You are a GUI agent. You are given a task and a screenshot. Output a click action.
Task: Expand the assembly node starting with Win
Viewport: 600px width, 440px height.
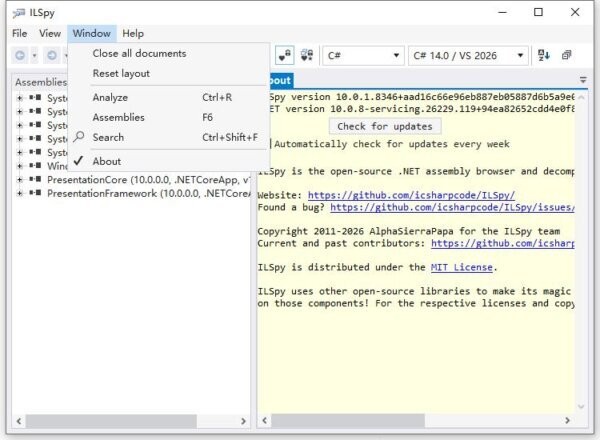click(19, 166)
